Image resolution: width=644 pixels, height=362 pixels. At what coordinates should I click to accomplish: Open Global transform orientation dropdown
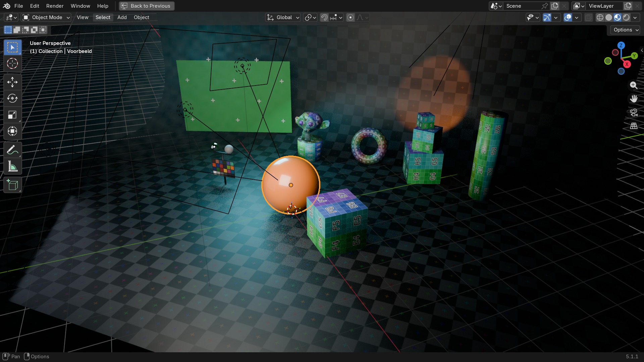tap(283, 17)
